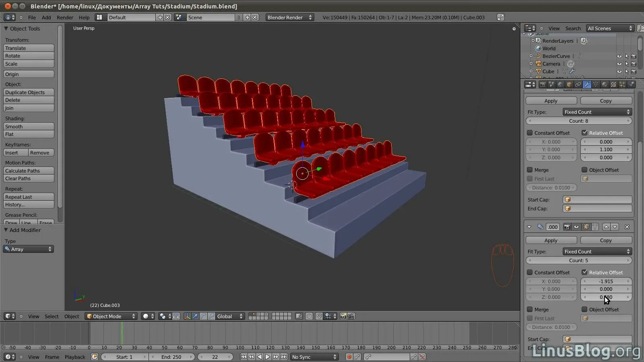Open the Add Modifier Type Array dropdown

[x=29, y=249]
